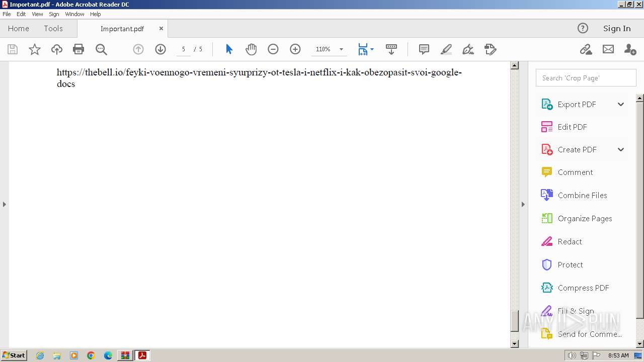
Task: Open Combine Files tool
Action: [x=582, y=195]
